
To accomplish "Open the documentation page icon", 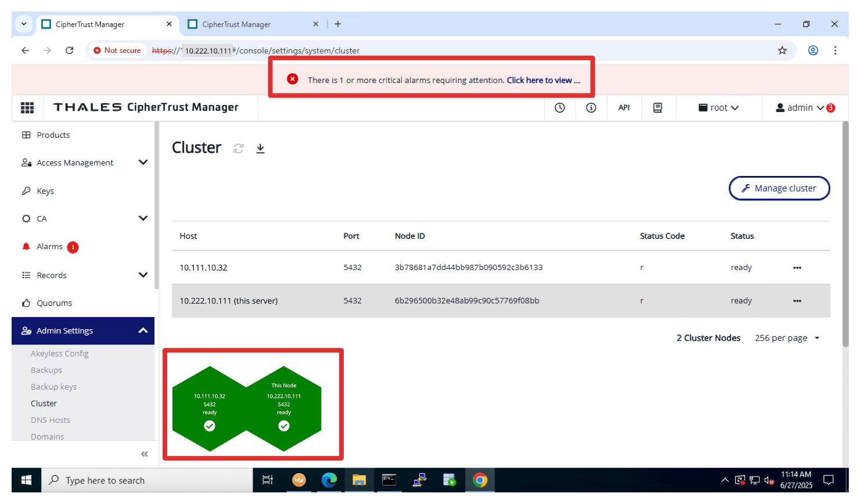I will click(x=657, y=107).
